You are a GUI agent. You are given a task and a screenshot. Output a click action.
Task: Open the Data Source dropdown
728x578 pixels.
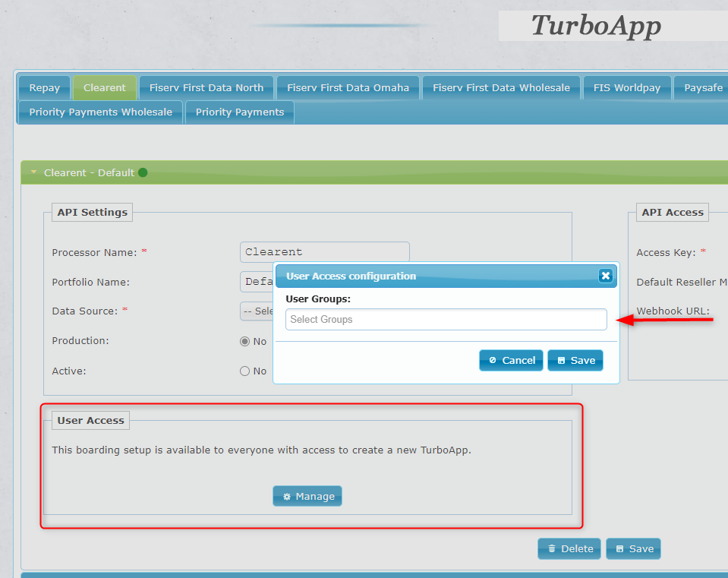point(257,311)
